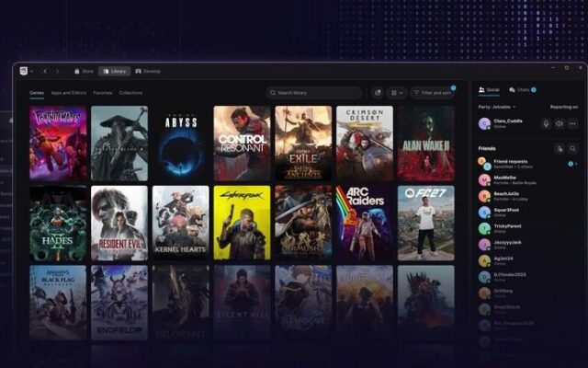This screenshot has width=588, height=368.
Task: Toggle the party speaker audio
Action: click(560, 123)
